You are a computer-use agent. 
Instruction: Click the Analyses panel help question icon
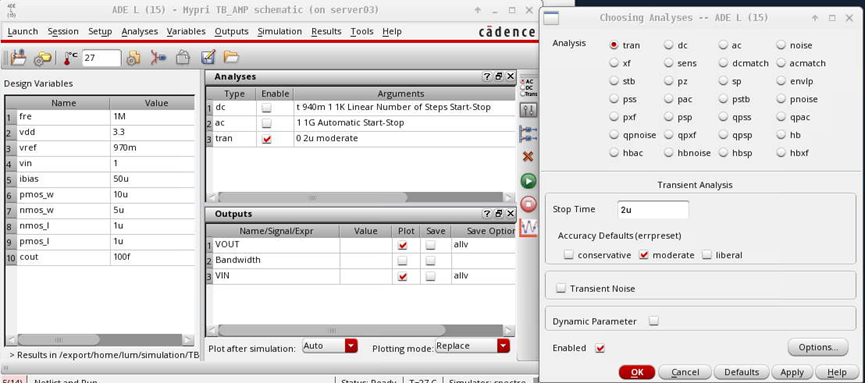tap(487, 77)
